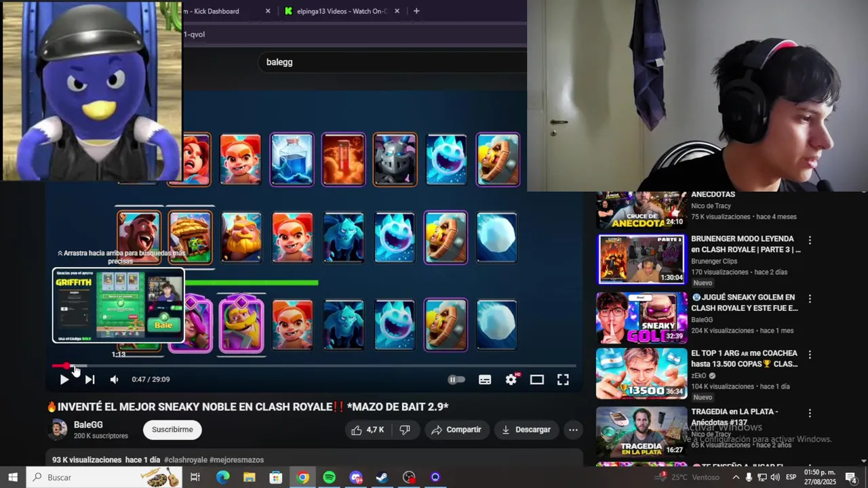
Task: Open the JUGUÉ SNEAKY GOLEM video thumbnail
Action: pyautogui.click(x=641, y=317)
